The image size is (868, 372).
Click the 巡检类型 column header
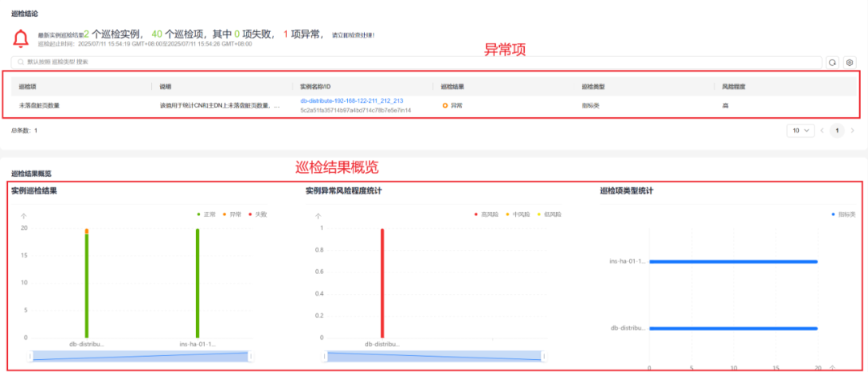click(593, 87)
